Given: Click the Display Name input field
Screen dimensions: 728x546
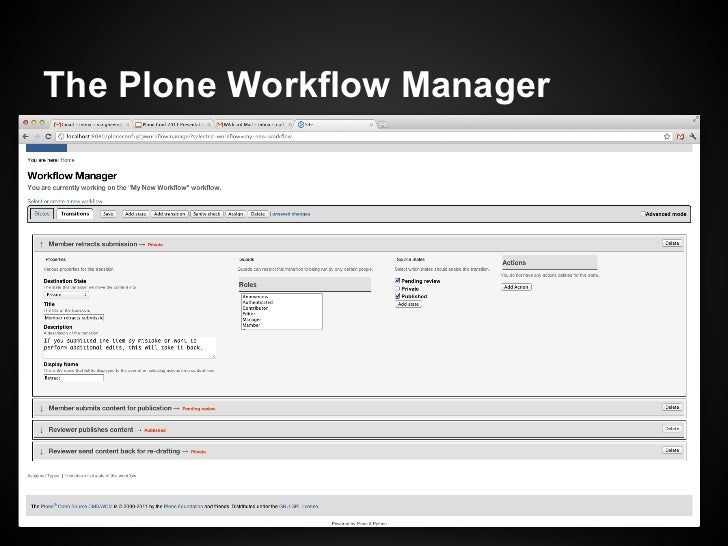Looking at the screenshot, I should pos(73,378).
